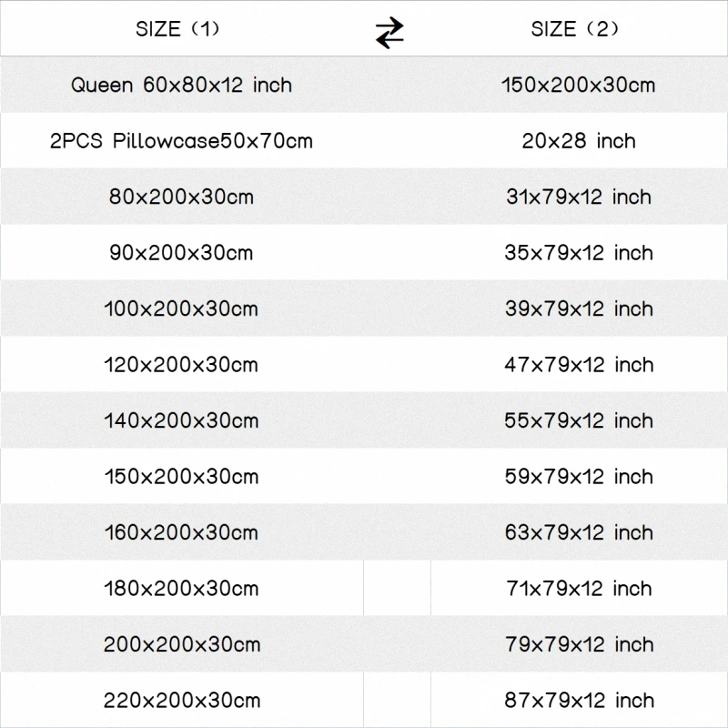
Task: Click the 150x200x30cm cell beside Queen
Action: pos(579,86)
